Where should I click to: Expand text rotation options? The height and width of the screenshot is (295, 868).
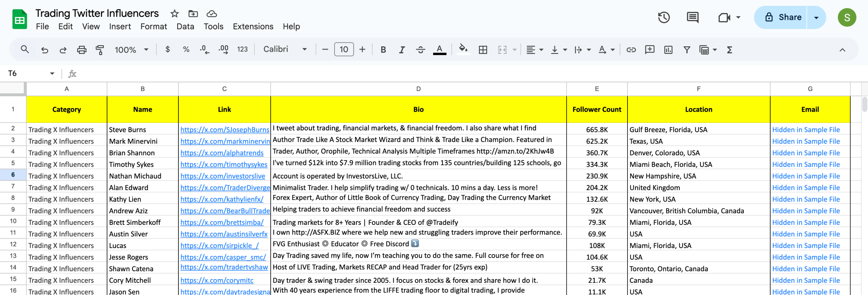(613, 50)
